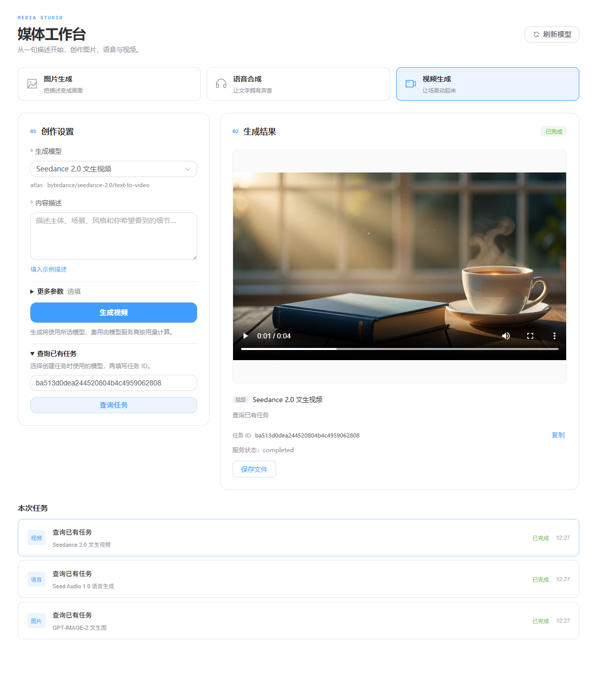Select the 视频生成 tab
Viewport: 597px width, 700px height.
(x=487, y=84)
